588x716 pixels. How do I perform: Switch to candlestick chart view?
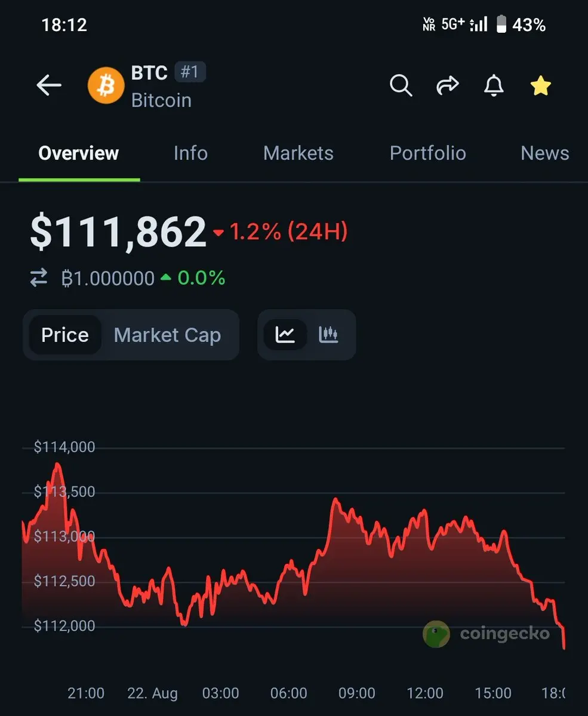click(x=328, y=335)
